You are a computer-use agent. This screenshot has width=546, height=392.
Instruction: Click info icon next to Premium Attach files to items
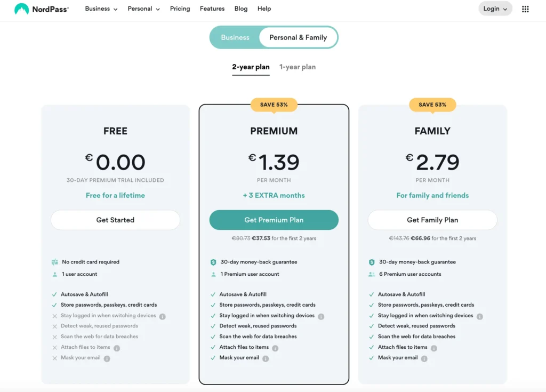[x=275, y=348]
